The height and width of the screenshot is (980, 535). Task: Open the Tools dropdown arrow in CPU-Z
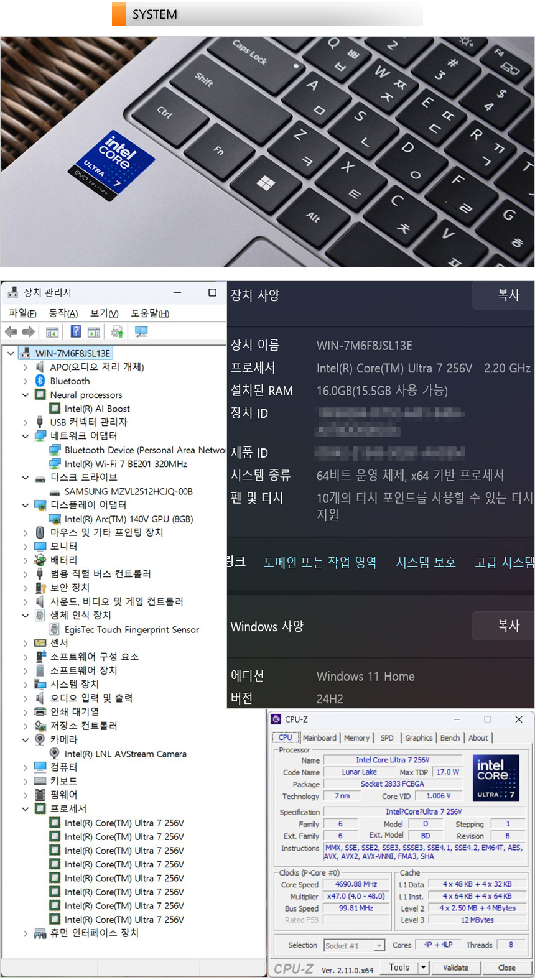[x=423, y=968]
